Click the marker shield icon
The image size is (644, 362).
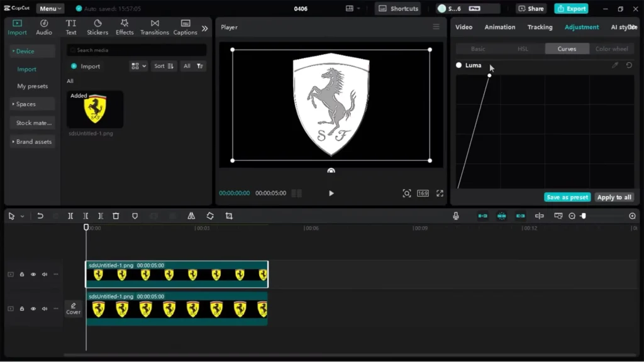pyautogui.click(x=135, y=216)
